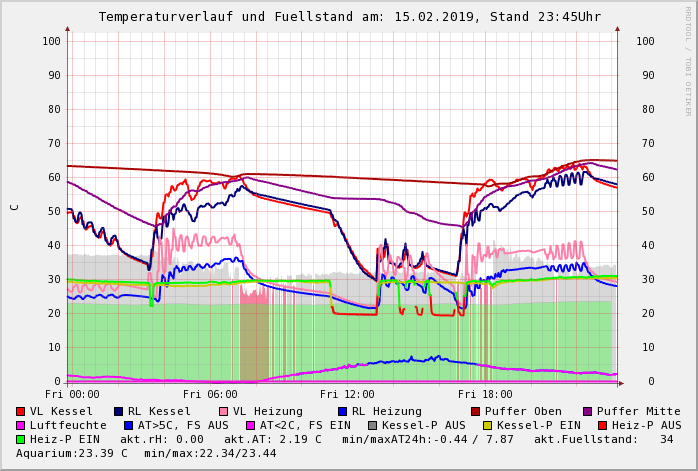Click the magenta Luftfeuchte legend swatch
Viewport: 698px width, 471px height.
click(x=21, y=425)
